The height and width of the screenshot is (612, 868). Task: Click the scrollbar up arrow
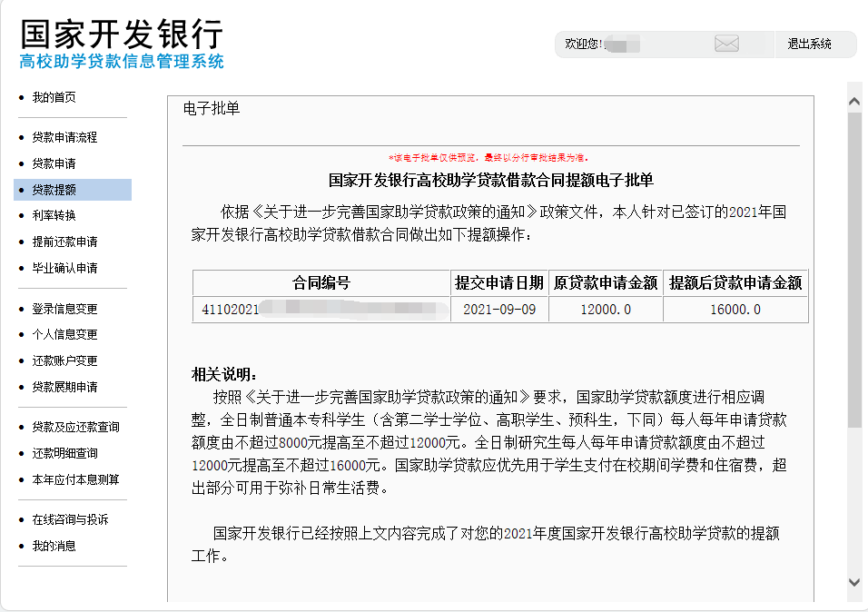(x=854, y=102)
